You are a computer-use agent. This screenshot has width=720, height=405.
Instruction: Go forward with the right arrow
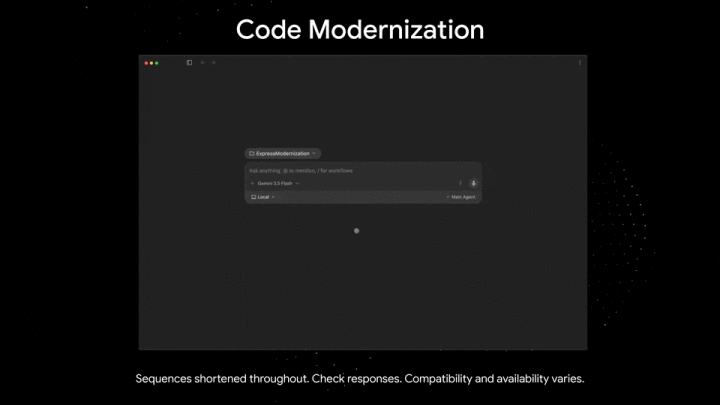click(213, 62)
